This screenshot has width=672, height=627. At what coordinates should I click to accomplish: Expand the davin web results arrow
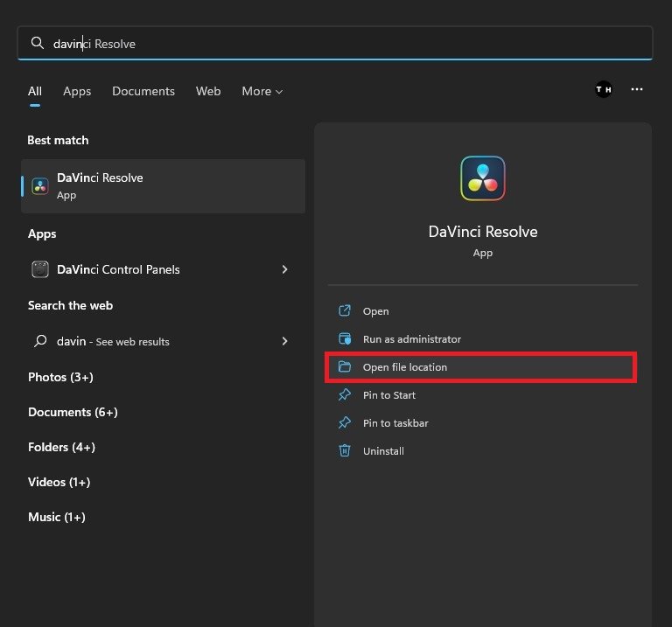(284, 341)
